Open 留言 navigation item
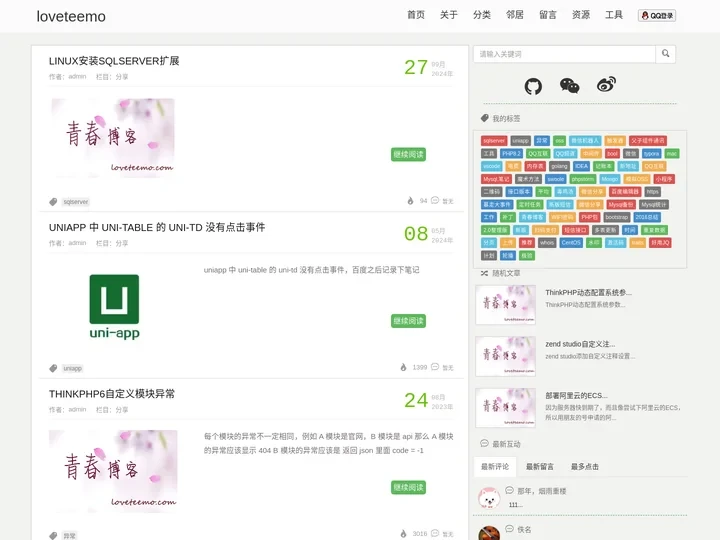This screenshot has height=540, width=720. pyautogui.click(x=548, y=15)
